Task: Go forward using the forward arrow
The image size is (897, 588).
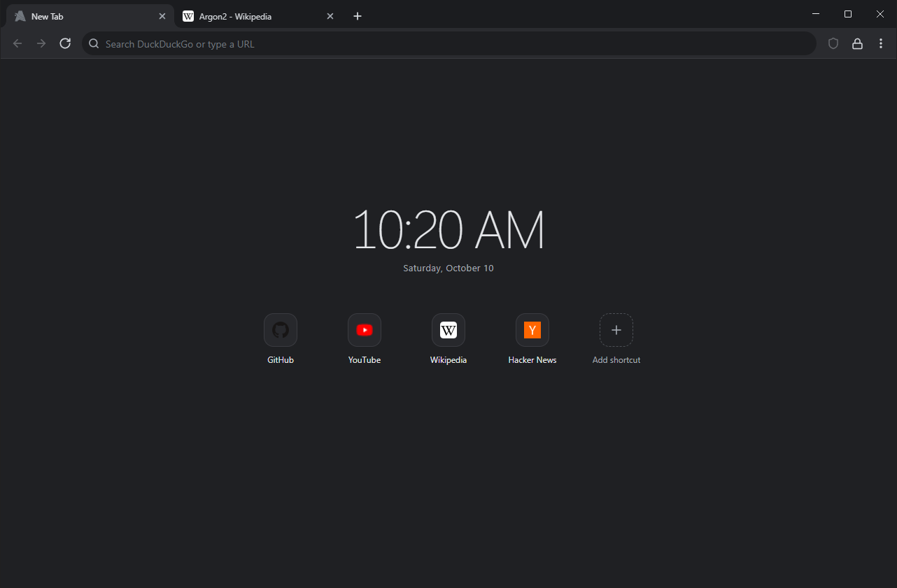Action: pos(41,43)
